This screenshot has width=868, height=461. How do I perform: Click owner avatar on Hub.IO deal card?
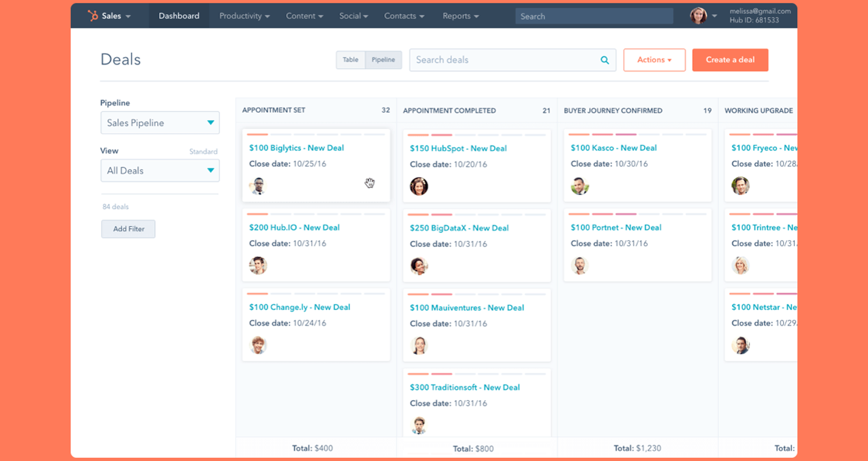point(258,266)
